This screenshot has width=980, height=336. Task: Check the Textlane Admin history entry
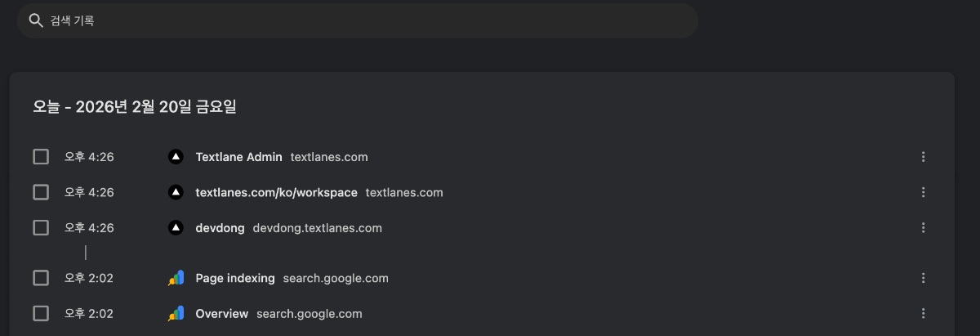point(41,157)
